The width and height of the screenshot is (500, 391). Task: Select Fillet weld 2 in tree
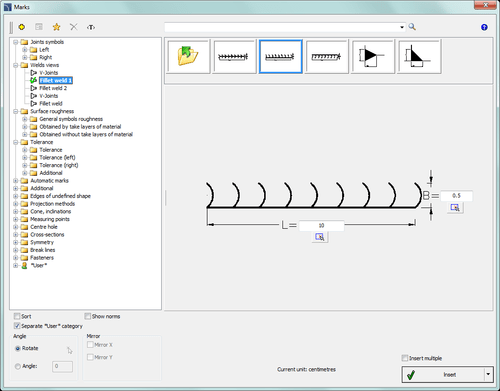[53, 88]
